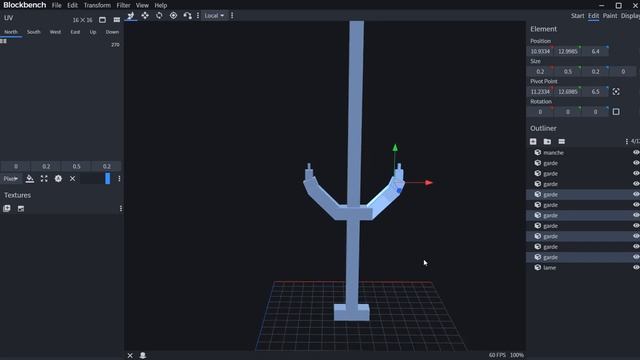The width and height of the screenshot is (640, 360).
Task: Click the Add Group folder icon in Outliner
Action: click(x=547, y=141)
